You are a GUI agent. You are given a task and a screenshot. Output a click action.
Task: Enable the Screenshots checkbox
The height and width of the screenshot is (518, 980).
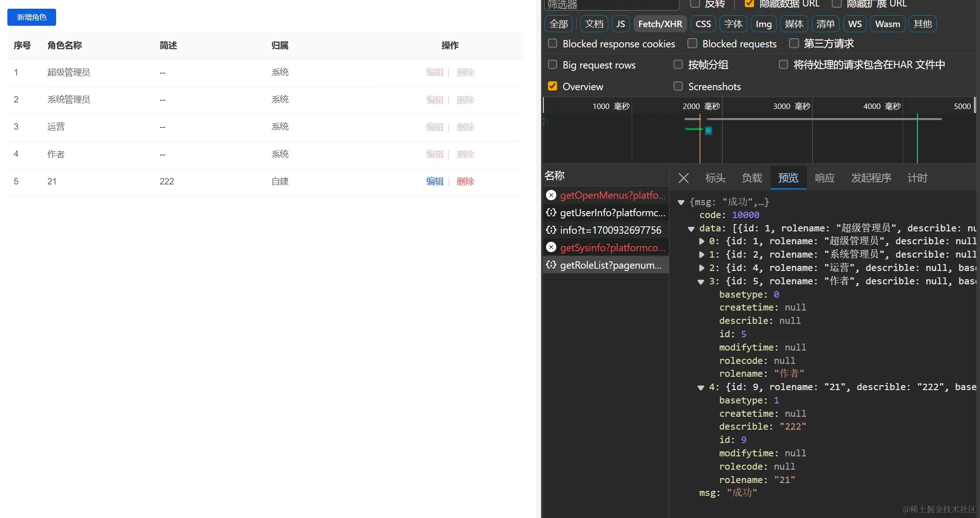pyautogui.click(x=678, y=86)
